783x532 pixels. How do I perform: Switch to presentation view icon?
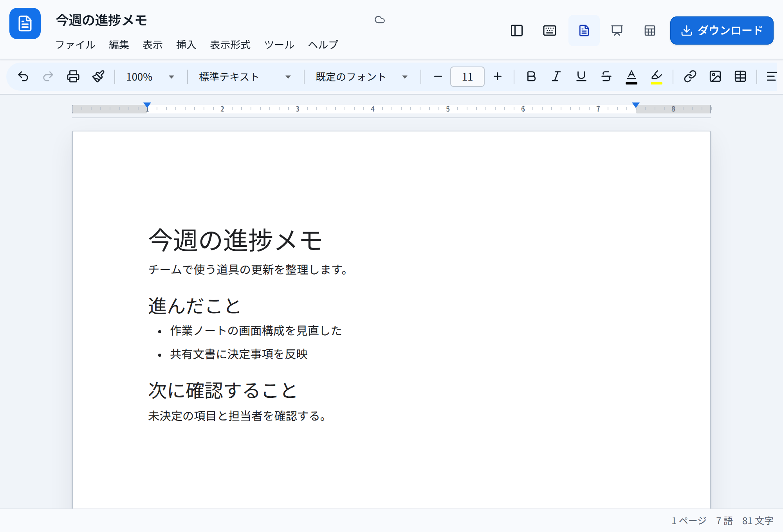(617, 31)
